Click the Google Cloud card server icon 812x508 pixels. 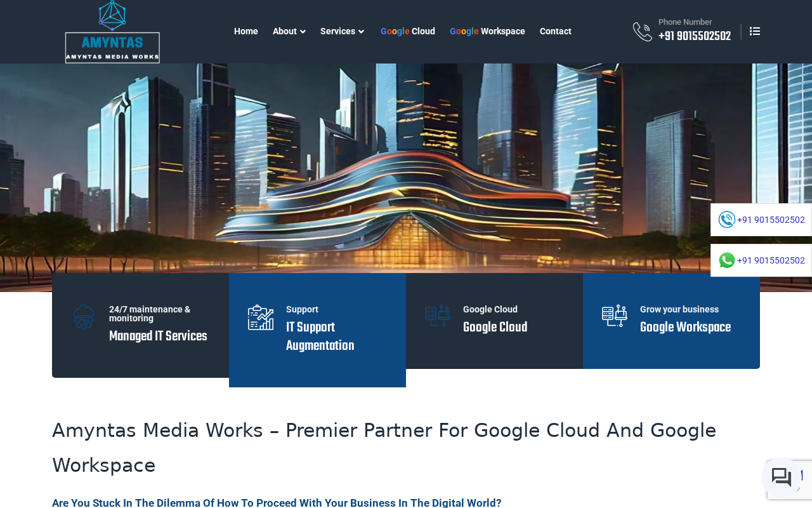(x=438, y=316)
